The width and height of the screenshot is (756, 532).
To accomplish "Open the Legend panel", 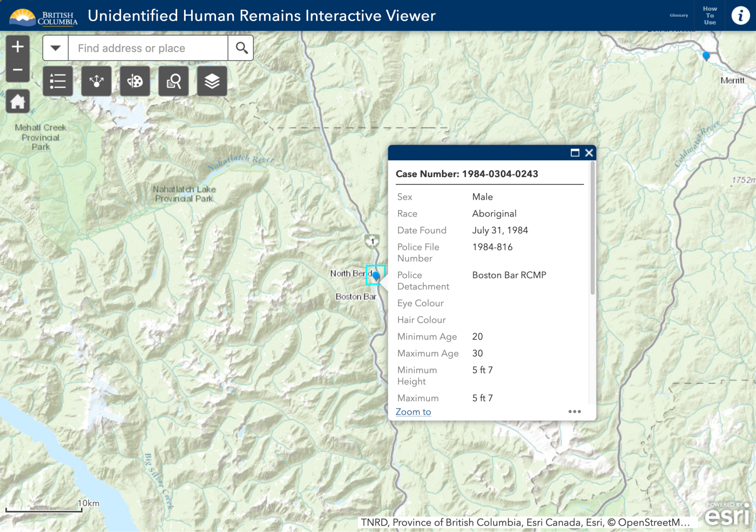I will (x=58, y=81).
